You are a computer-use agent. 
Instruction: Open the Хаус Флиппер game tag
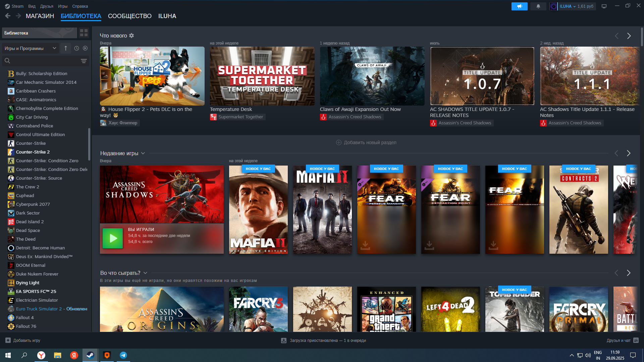(120, 123)
